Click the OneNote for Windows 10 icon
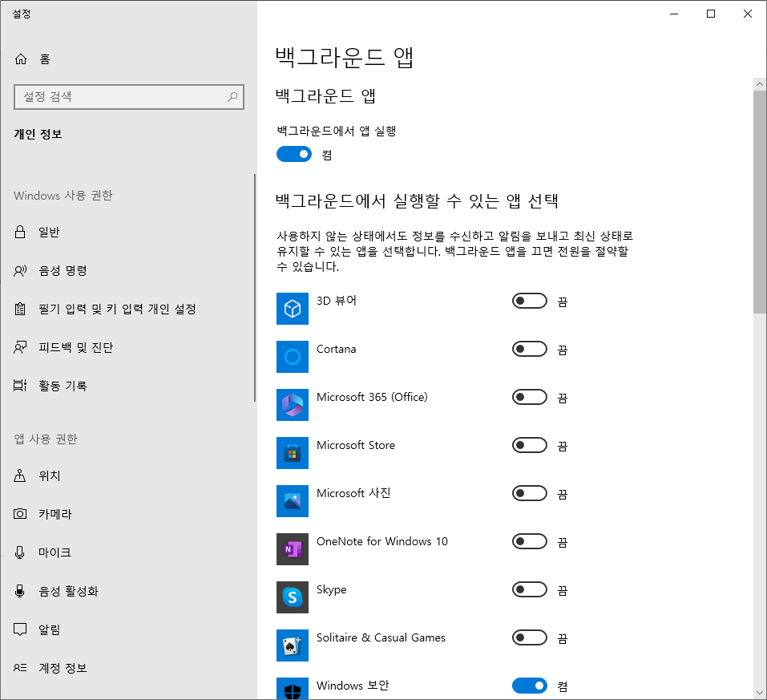 (293, 549)
